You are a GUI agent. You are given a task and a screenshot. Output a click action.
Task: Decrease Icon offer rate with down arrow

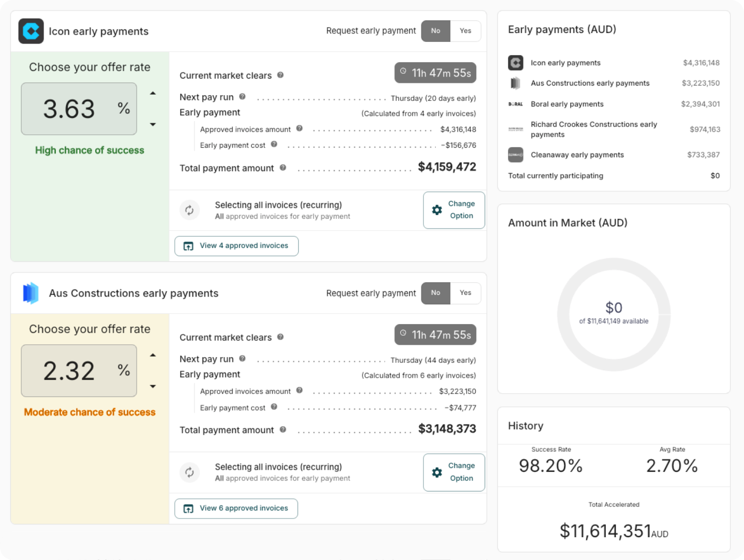[153, 124]
